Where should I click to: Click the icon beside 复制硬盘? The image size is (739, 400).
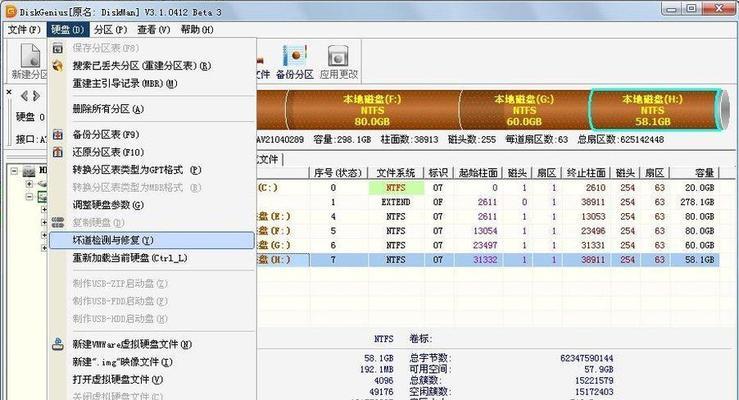tap(57, 222)
